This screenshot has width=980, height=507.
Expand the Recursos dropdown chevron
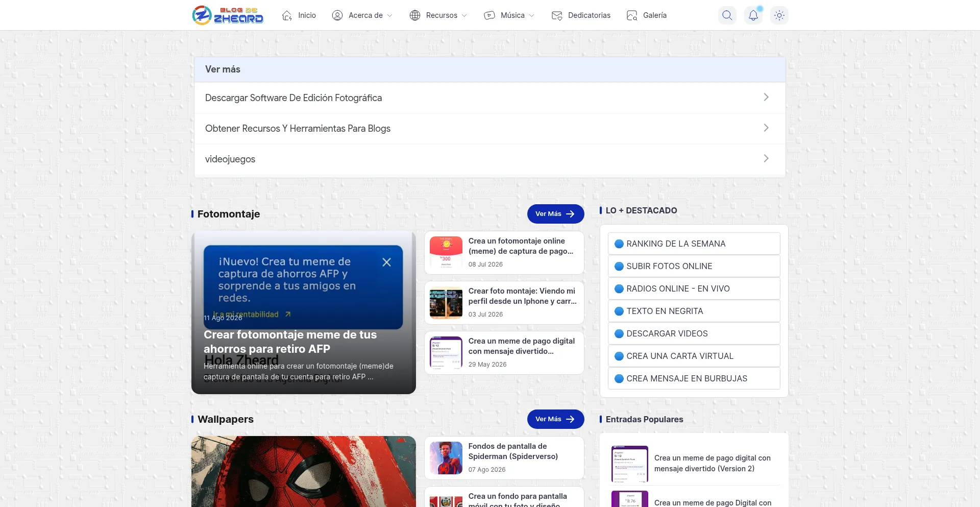464,16
